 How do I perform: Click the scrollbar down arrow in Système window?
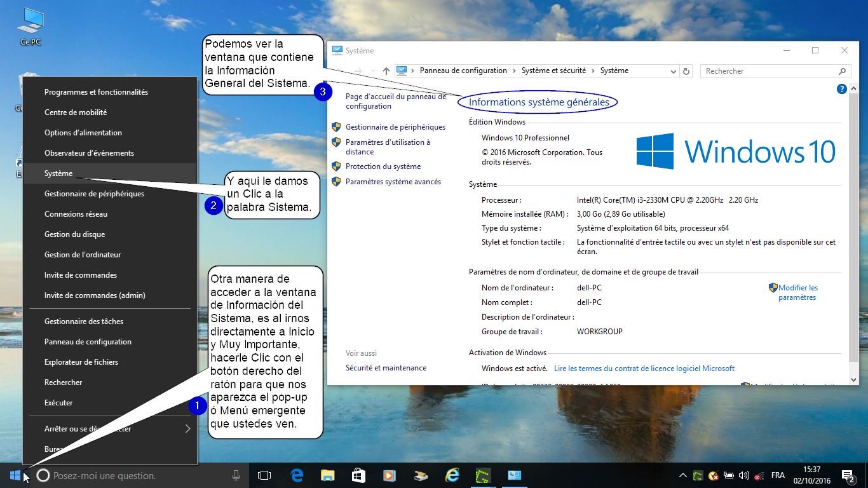point(853,380)
